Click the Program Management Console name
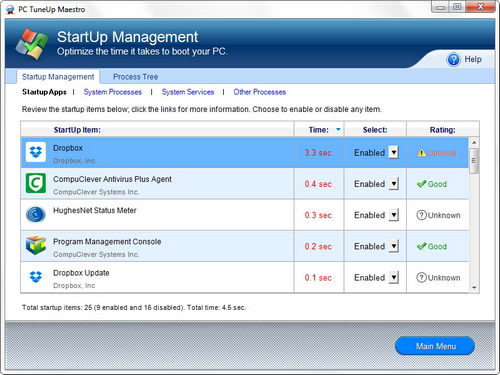This screenshot has height=375, width=500. coord(107,242)
